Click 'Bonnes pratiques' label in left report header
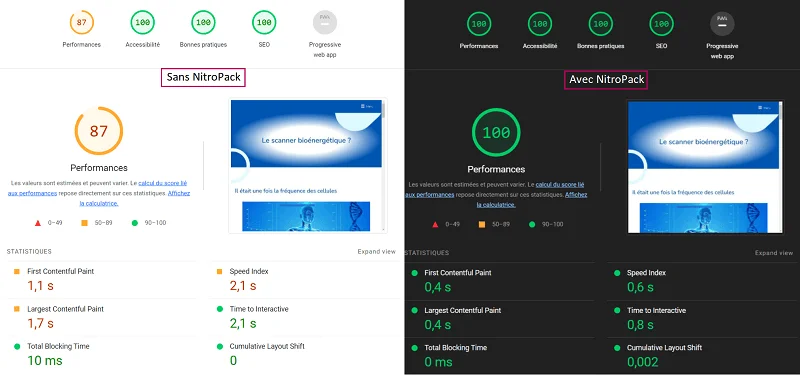The height and width of the screenshot is (375, 800). tap(203, 44)
